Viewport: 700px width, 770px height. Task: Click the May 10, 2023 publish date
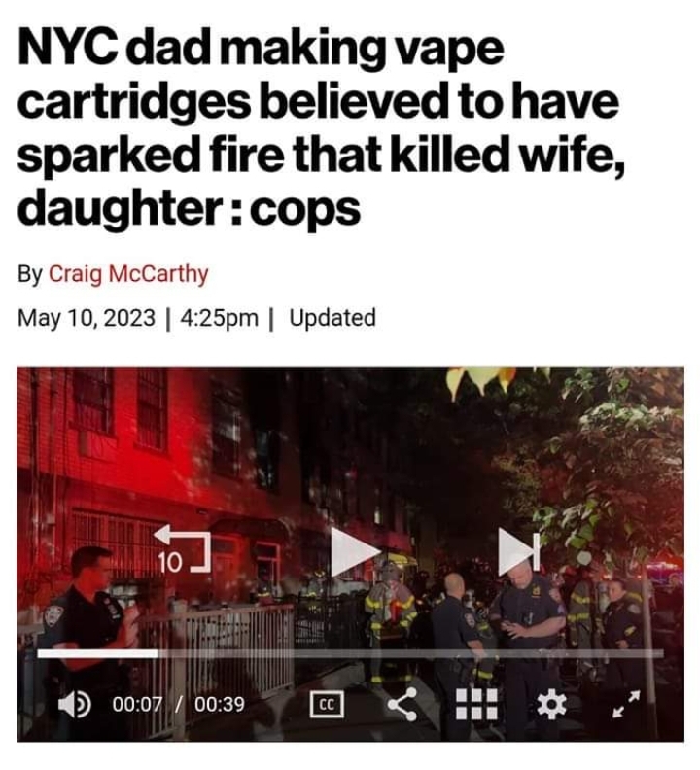pos(87,317)
